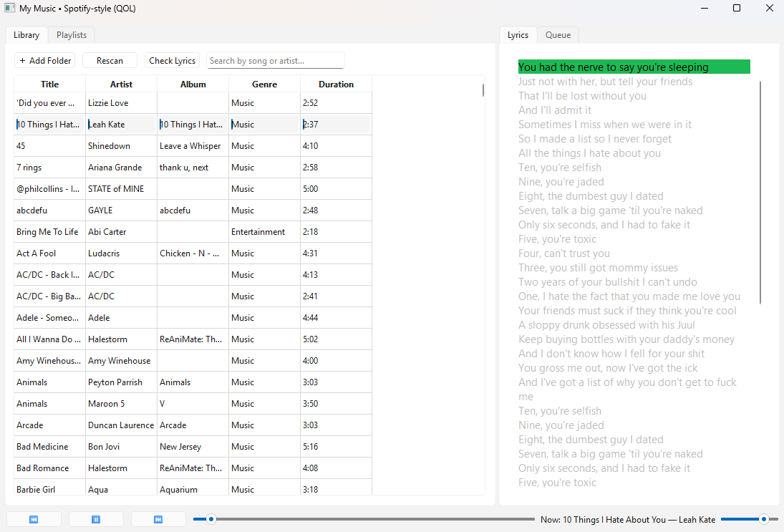Click the Check Lyrics button
This screenshot has height=532, width=784.
(172, 60)
